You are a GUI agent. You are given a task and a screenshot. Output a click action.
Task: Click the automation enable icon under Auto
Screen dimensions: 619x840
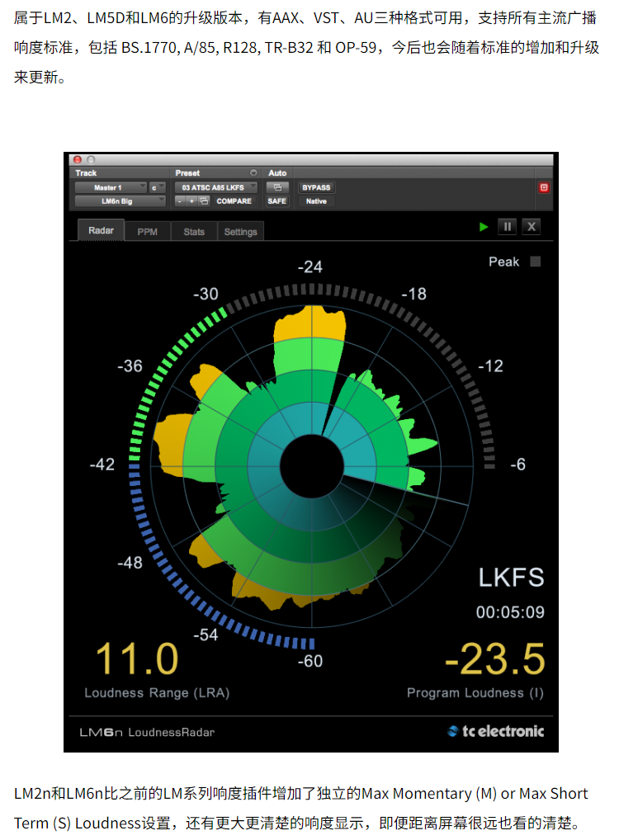pos(277,187)
